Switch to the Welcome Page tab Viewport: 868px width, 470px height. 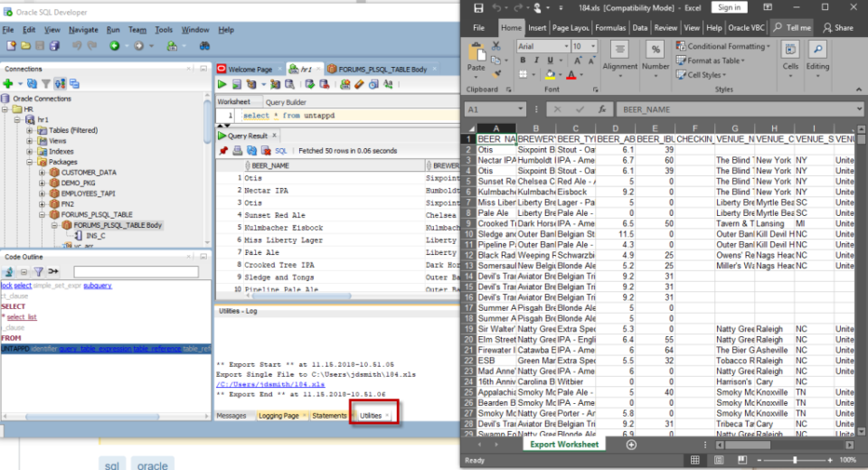[250, 70]
